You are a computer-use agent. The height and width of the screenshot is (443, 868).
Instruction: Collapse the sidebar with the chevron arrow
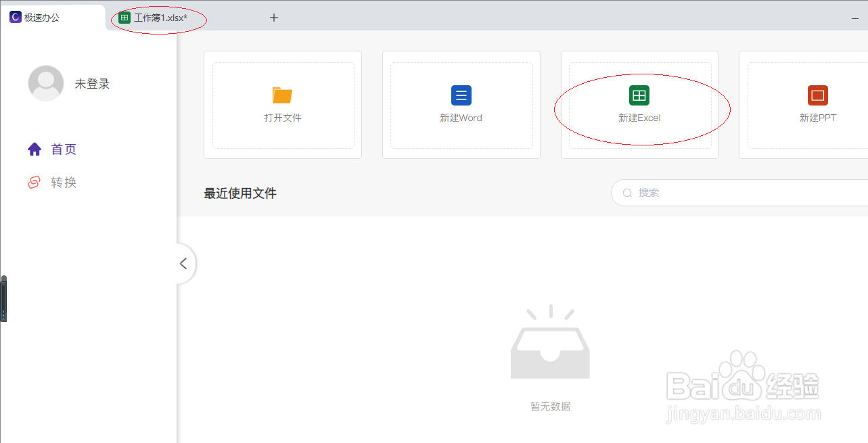(x=183, y=264)
